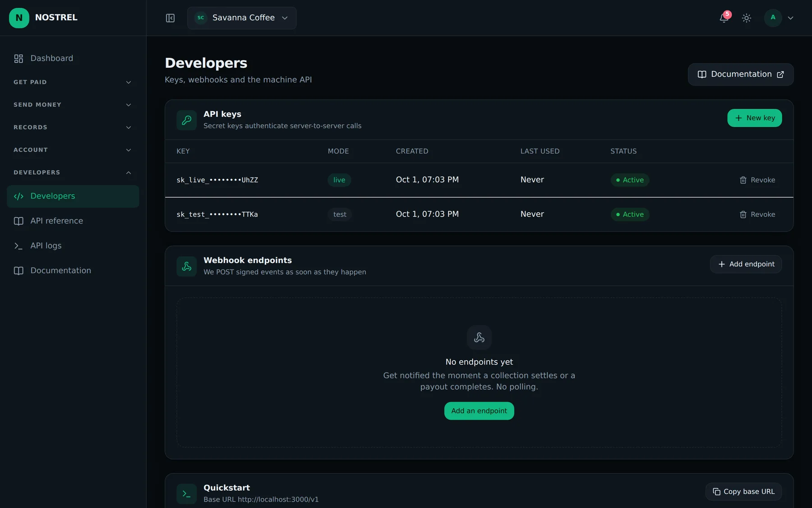Collapse the DEVELOPERS section
Image resolution: width=812 pixels, height=508 pixels.
[x=73, y=172]
